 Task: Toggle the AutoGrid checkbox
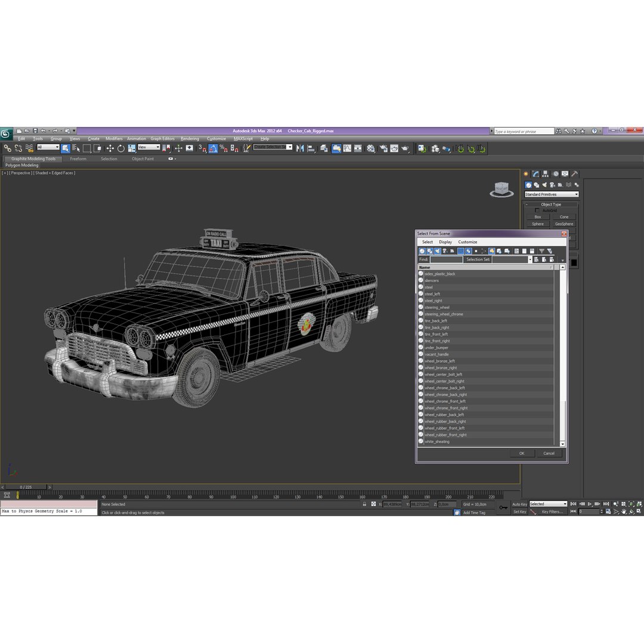point(537,210)
